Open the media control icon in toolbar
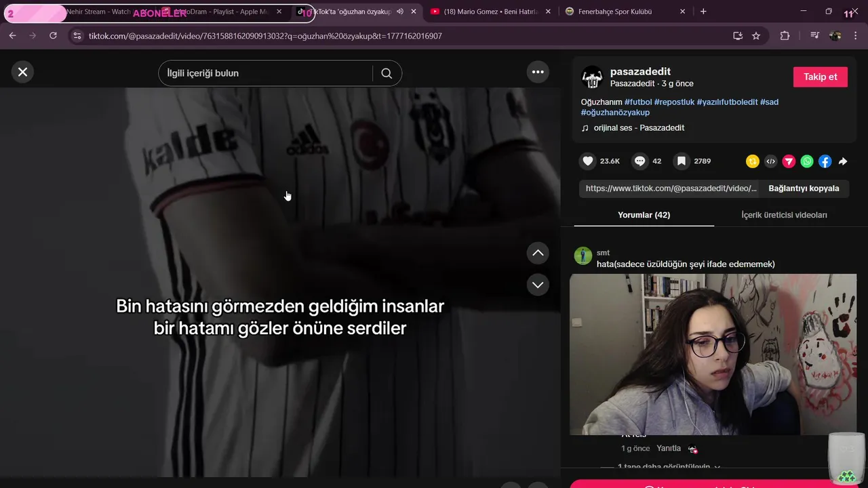Image resolution: width=868 pixels, height=488 pixels. (x=815, y=36)
